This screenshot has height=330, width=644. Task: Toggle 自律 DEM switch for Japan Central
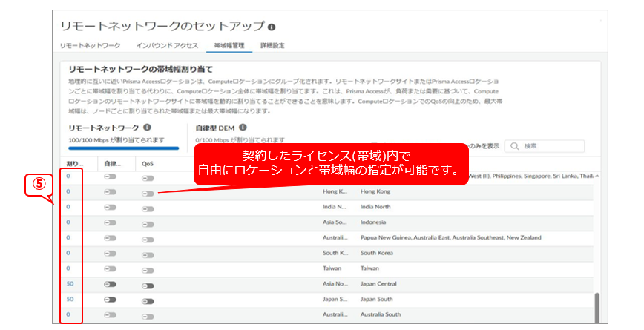point(110,284)
